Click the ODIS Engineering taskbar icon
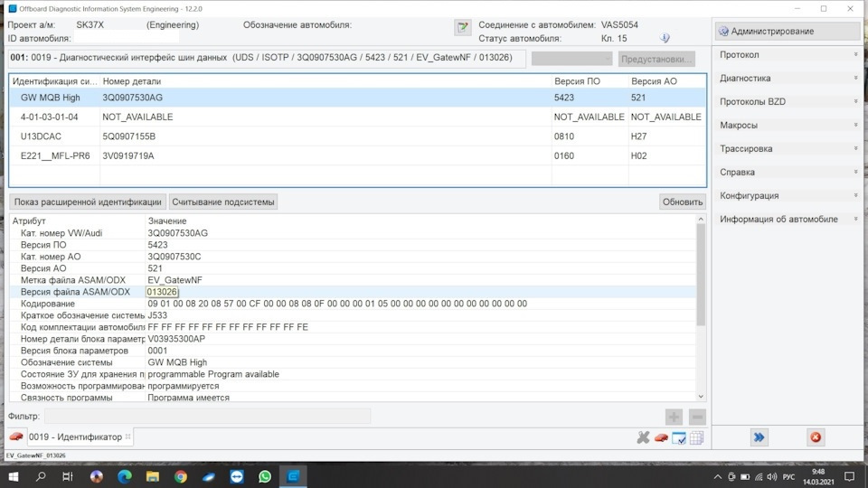This screenshot has width=868, height=488. (293, 476)
